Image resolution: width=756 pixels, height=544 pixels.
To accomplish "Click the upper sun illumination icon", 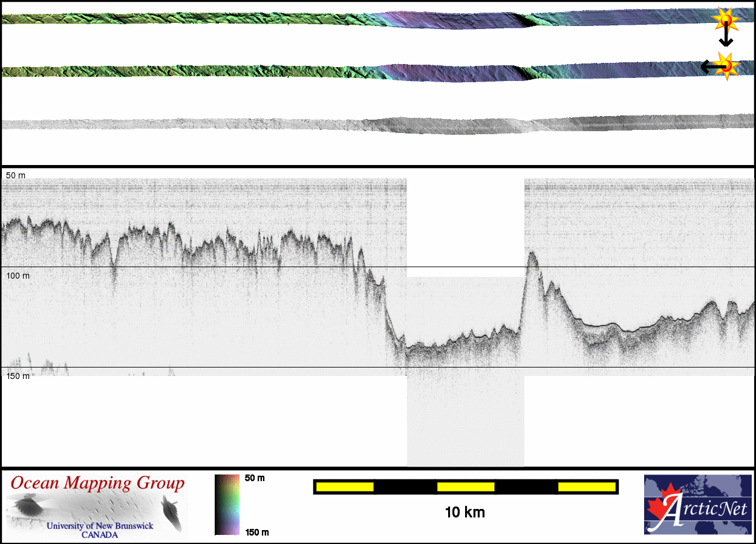I will (725, 21).
